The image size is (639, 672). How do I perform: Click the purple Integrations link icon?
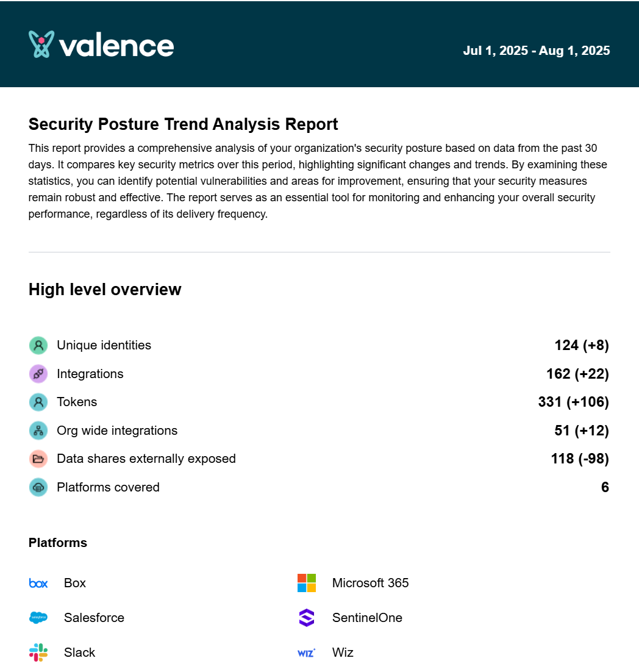[38, 374]
